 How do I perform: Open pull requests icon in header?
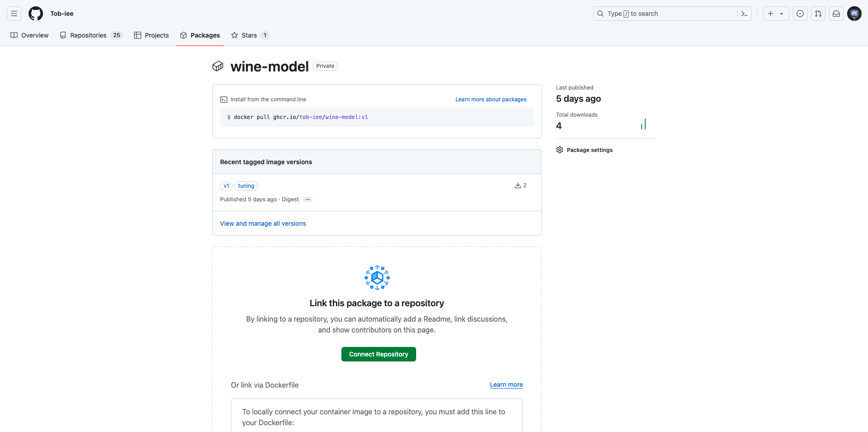pyautogui.click(x=818, y=14)
